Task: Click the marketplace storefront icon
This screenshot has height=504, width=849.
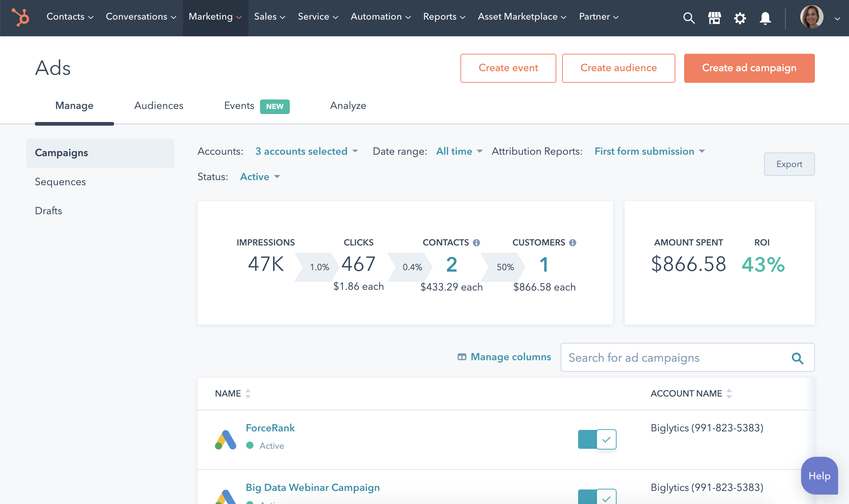Action: pos(715,17)
